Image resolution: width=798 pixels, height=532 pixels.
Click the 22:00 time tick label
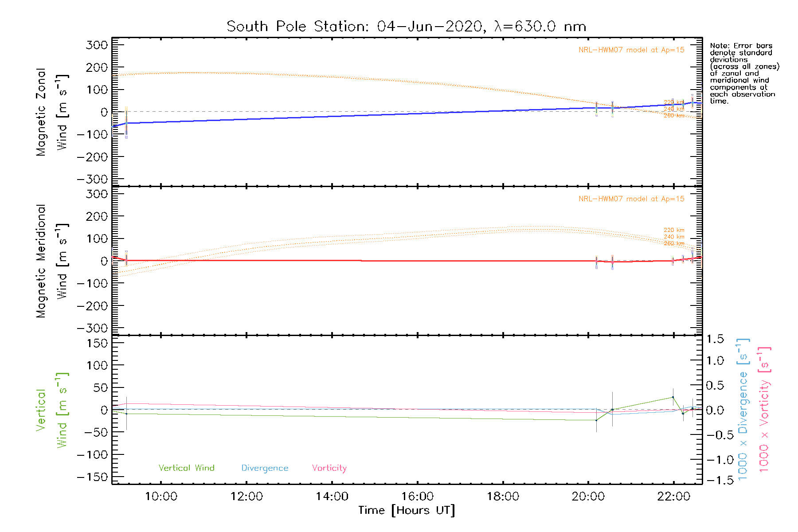673,497
